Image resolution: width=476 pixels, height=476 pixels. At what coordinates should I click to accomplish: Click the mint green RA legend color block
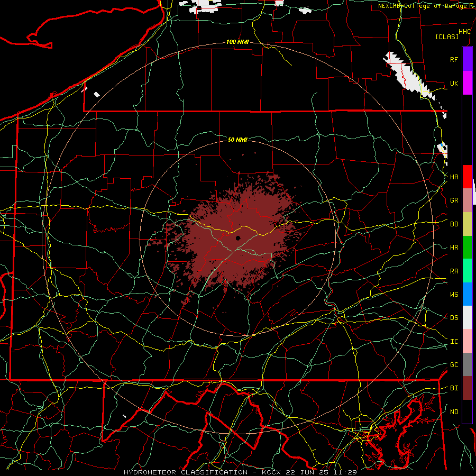click(467, 271)
